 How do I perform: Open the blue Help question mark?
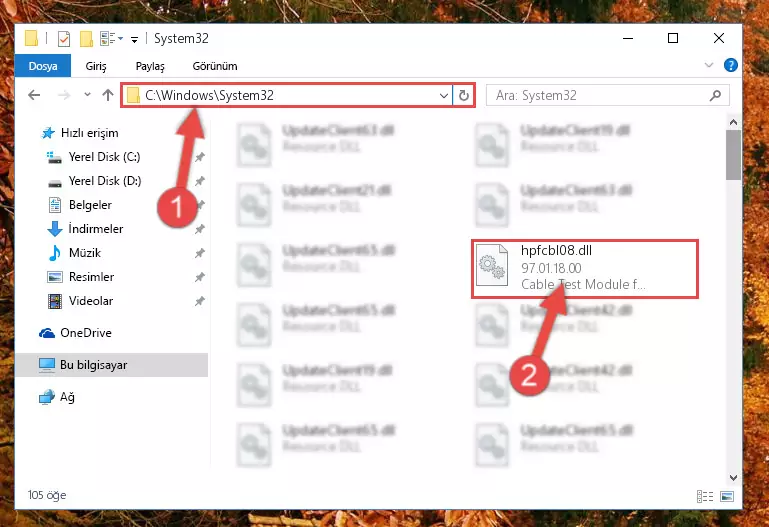point(730,65)
